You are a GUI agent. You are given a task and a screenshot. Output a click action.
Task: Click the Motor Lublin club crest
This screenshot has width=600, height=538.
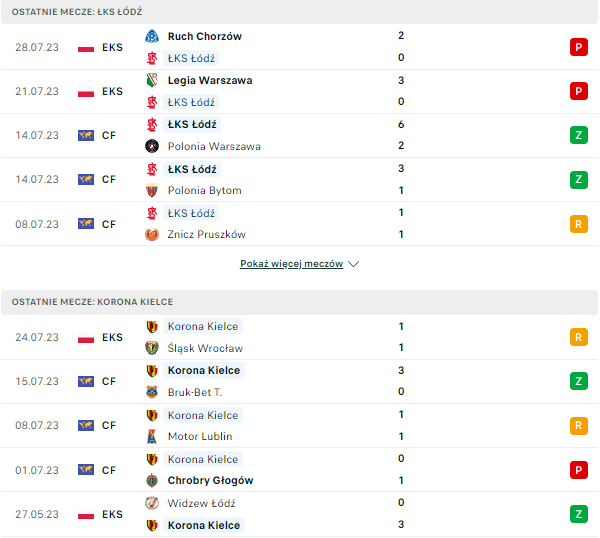pos(152,436)
